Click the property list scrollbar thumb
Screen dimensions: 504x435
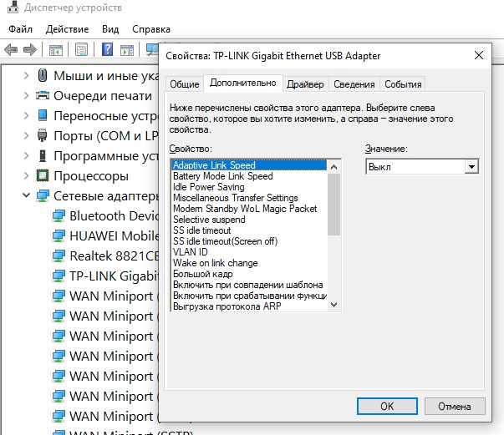tap(334, 205)
